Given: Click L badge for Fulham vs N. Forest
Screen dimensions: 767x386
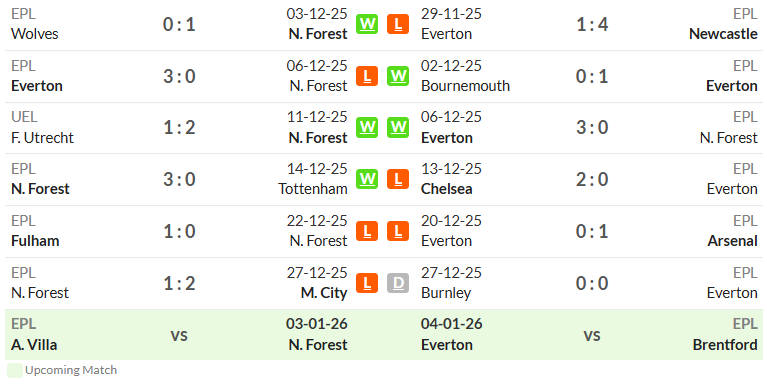Looking at the screenshot, I should click(367, 231).
